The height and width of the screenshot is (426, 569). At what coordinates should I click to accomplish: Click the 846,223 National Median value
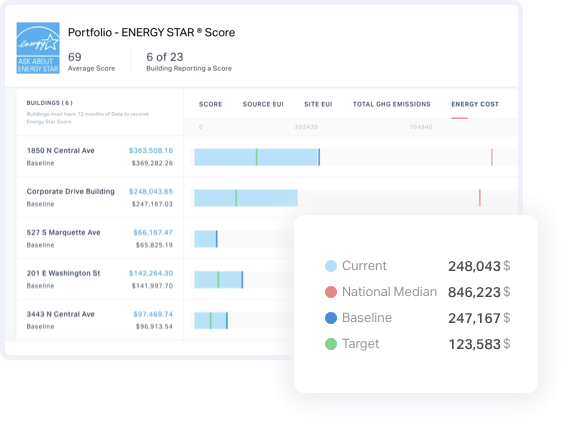pos(474,292)
